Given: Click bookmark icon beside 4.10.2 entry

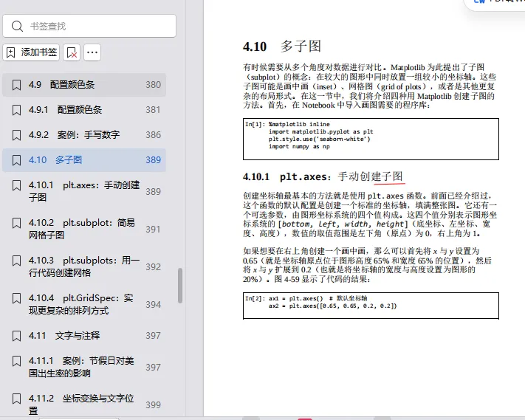Looking at the screenshot, I should tap(16, 223).
